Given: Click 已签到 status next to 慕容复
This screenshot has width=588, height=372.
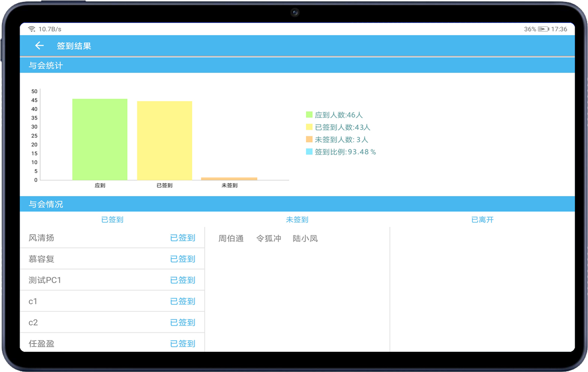Looking at the screenshot, I should 182,259.
